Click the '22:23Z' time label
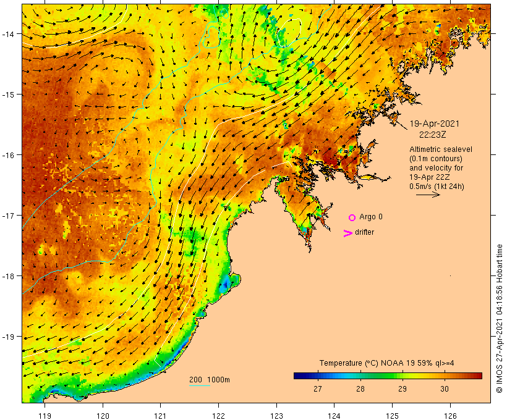This screenshot has height=420, width=507. pos(433,135)
